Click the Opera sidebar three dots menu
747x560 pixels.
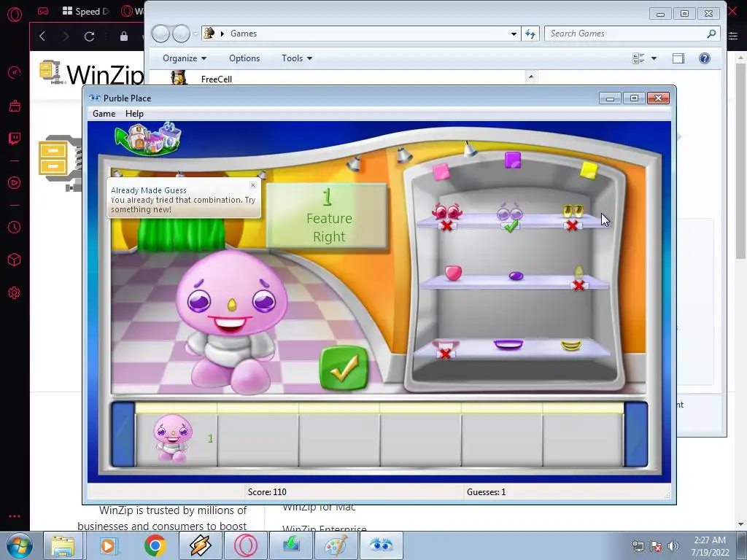point(15,516)
